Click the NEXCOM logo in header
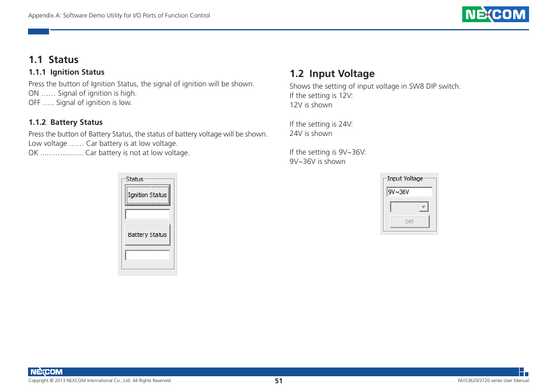 click(x=495, y=14)
